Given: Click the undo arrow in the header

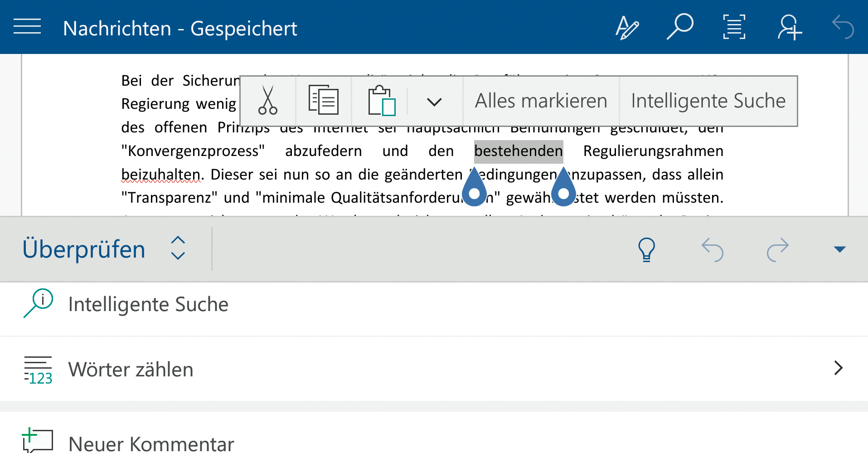Looking at the screenshot, I should click(x=843, y=27).
